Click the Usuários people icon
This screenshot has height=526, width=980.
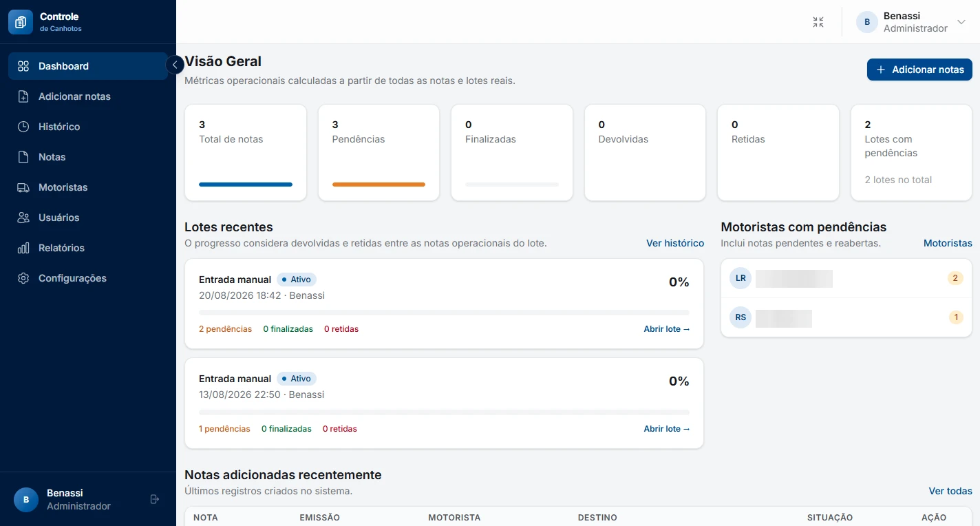tap(23, 218)
